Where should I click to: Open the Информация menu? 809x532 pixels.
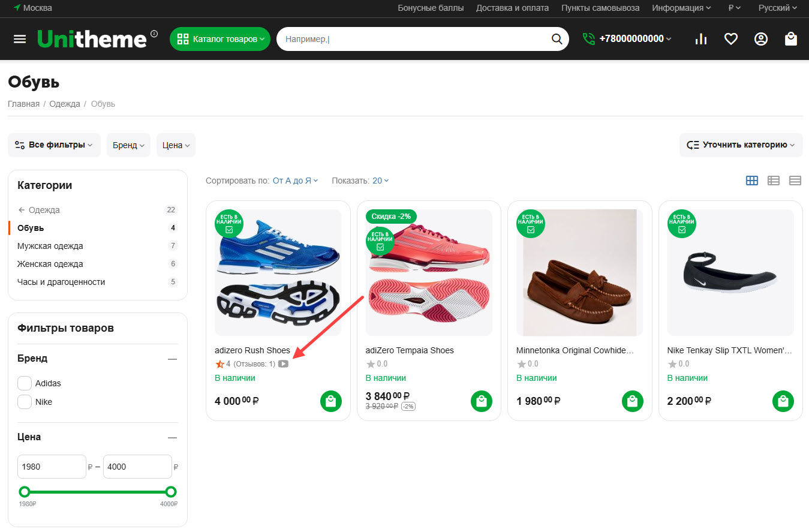coord(681,8)
